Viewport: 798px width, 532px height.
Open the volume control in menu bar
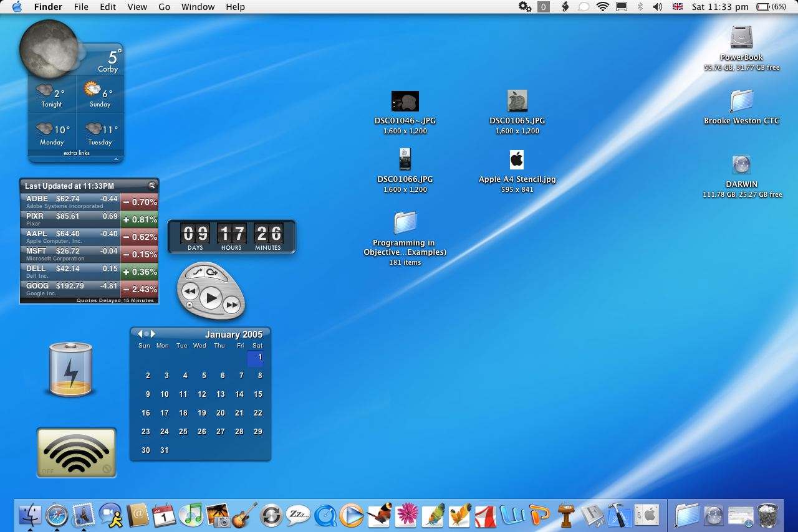(x=657, y=7)
